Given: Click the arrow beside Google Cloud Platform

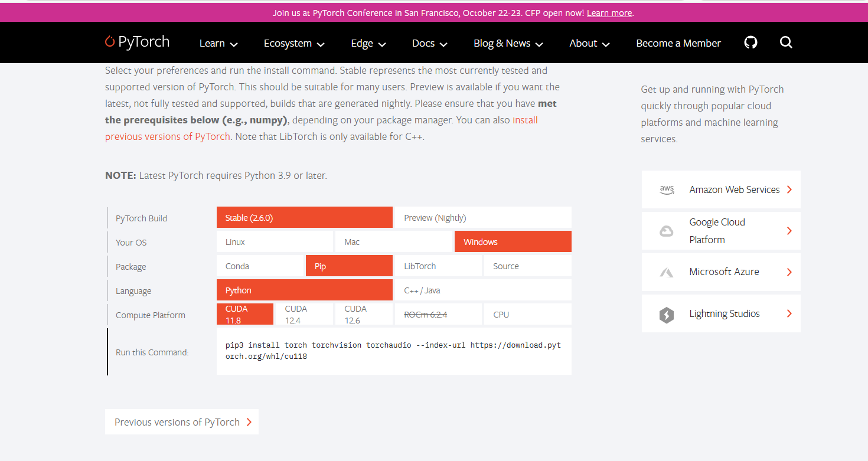Looking at the screenshot, I should [x=789, y=231].
